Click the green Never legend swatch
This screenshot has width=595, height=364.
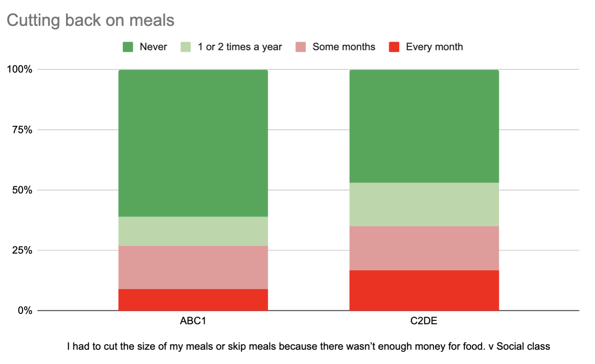(x=128, y=47)
